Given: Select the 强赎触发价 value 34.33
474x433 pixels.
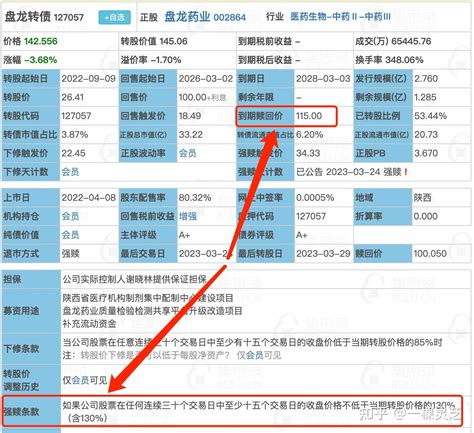Looking at the screenshot, I should (308, 153).
